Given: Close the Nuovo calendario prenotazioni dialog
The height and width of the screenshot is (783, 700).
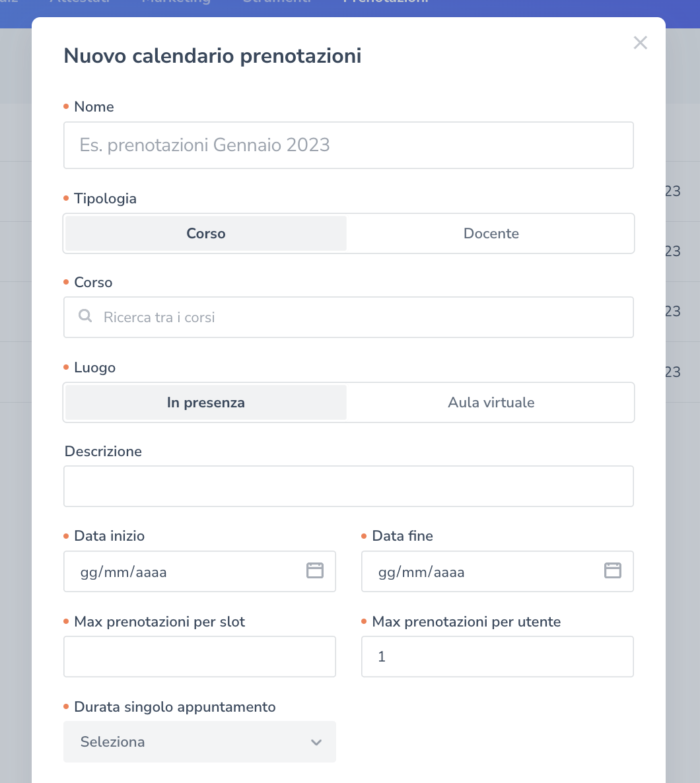Looking at the screenshot, I should pos(640,44).
